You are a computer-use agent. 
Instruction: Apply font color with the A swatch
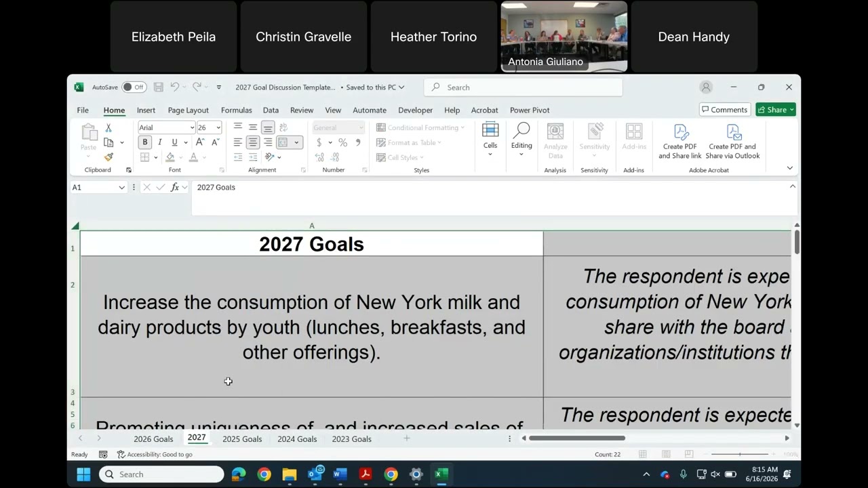click(193, 157)
